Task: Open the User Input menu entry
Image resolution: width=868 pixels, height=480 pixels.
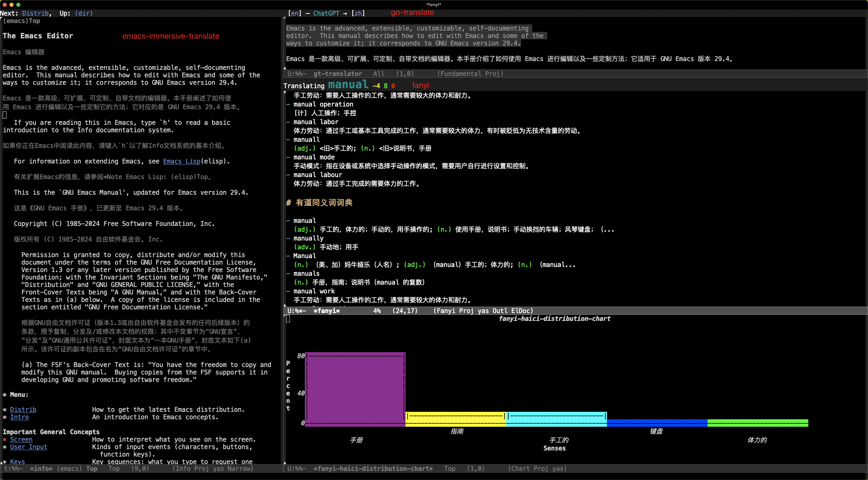Action: coord(29,447)
